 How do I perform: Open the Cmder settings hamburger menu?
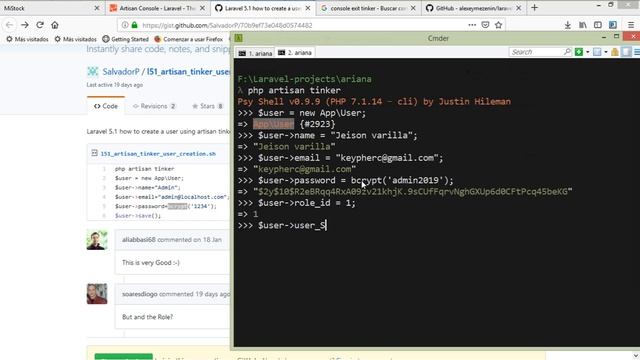[636, 52]
